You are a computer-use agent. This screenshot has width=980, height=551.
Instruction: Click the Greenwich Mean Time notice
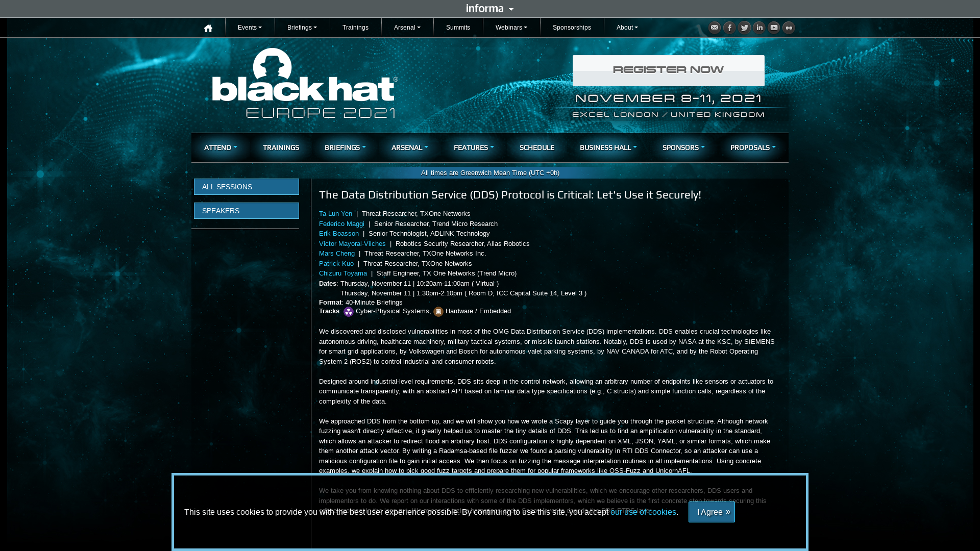[490, 173]
